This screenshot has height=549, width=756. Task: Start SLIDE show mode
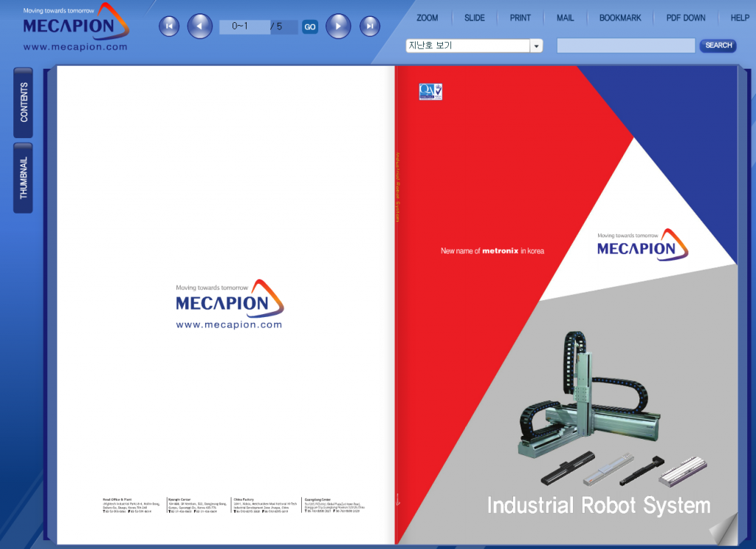475,18
